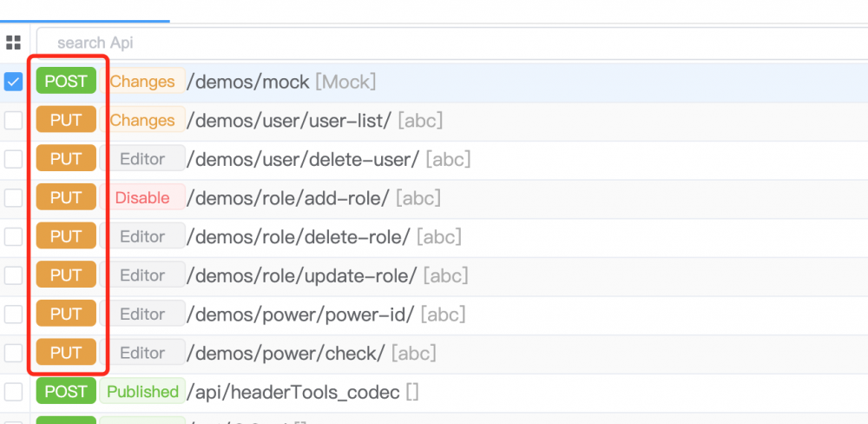Click the Disable status tag on add-role
868x424 pixels.
pyautogui.click(x=142, y=198)
